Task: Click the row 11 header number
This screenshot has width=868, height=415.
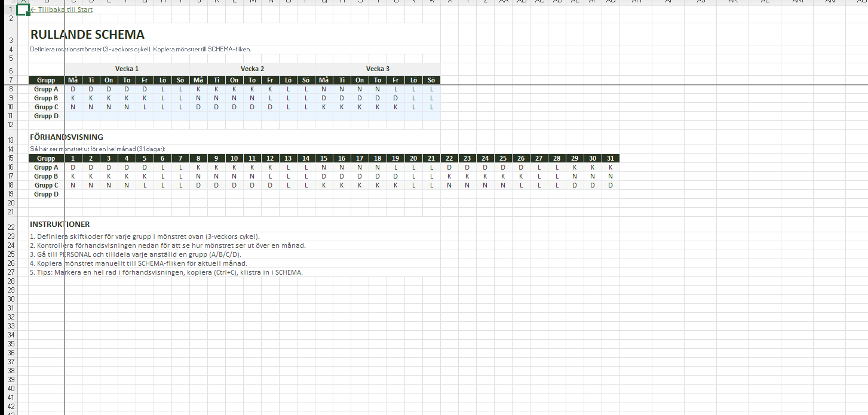Action: click(x=11, y=116)
